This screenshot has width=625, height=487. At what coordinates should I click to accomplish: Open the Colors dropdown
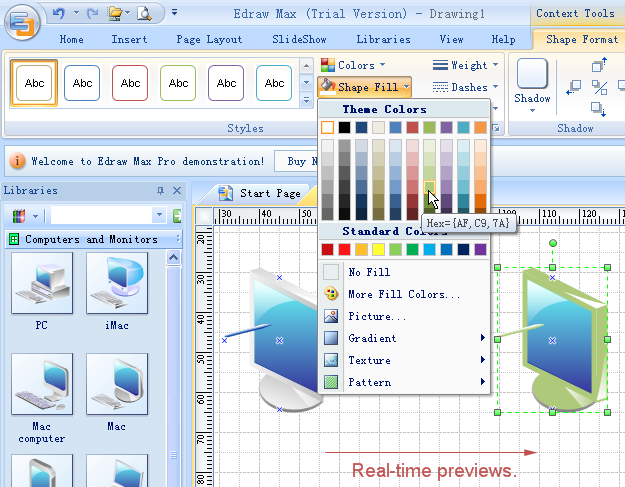click(x=353, y=65)
